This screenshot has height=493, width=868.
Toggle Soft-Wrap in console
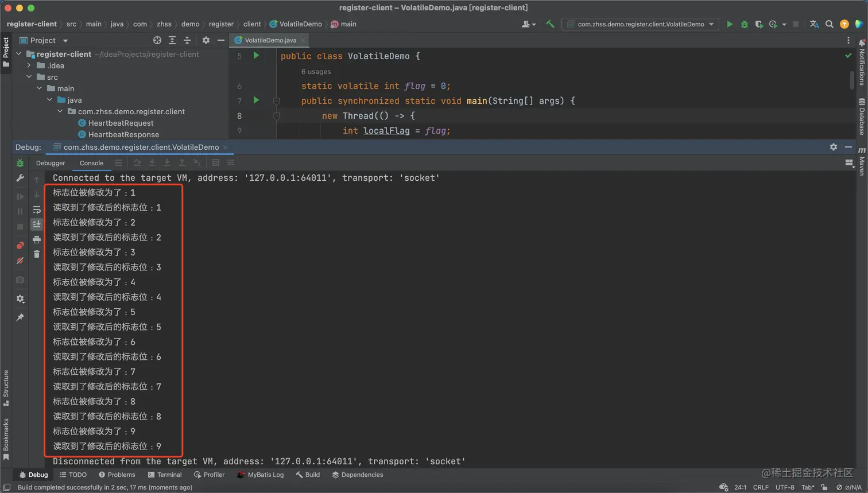click(x=37, y=209)
